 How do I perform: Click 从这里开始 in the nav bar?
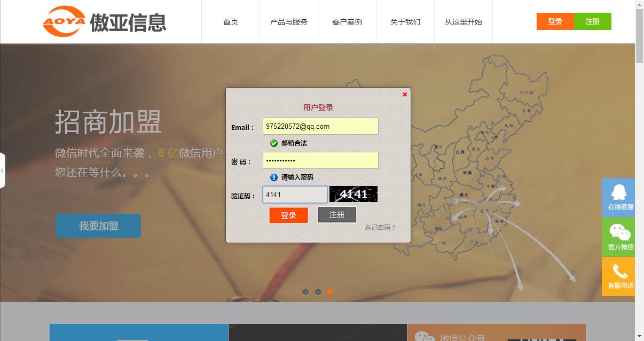pyautogui.click(x=463, y=22)
